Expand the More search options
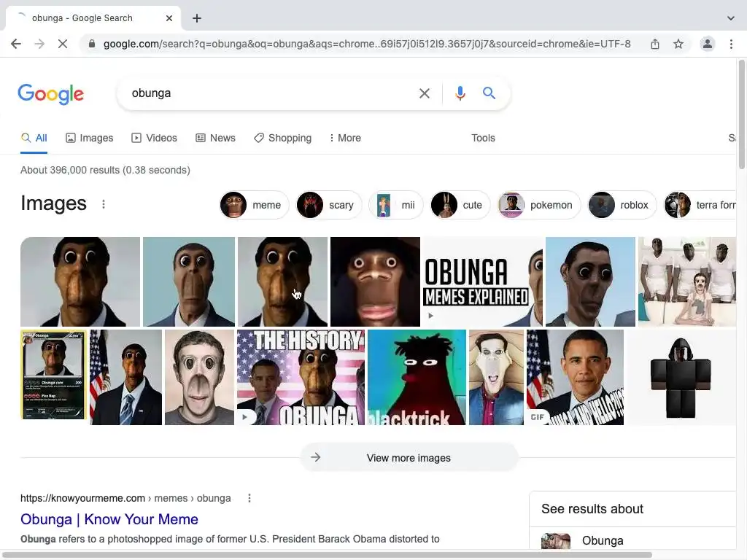The width and height of the screenshot is (747, 560). click(x=345, y=138)
